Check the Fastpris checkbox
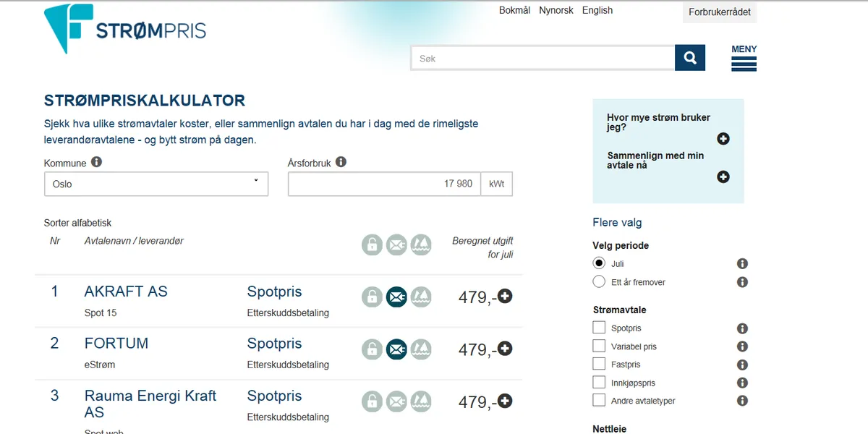Viewport: 868px width, 434px height. [x=599, y=364]
